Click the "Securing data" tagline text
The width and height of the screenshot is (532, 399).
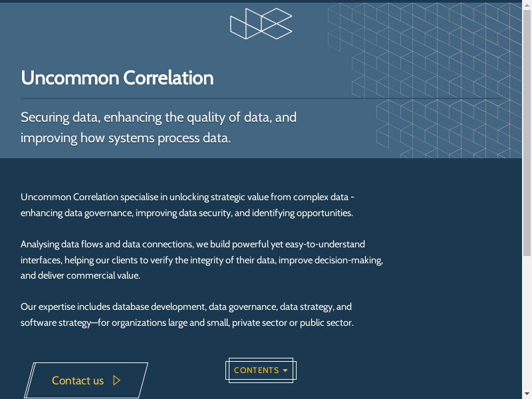coord(158,118)
